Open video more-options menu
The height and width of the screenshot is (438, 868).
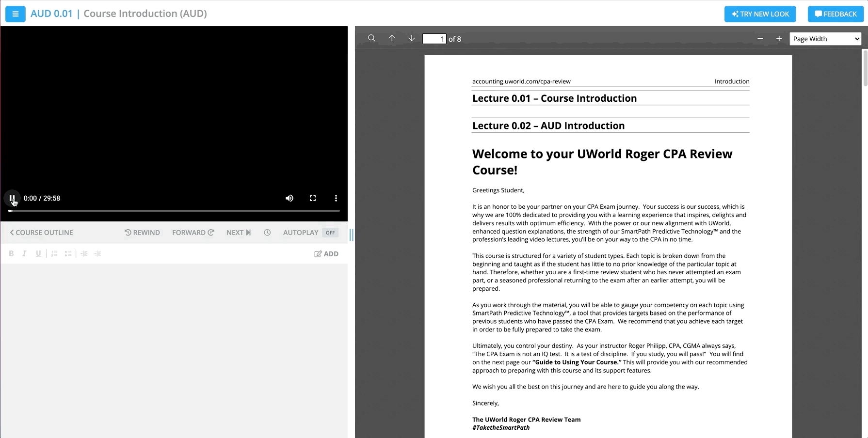(x=336, y=198)
